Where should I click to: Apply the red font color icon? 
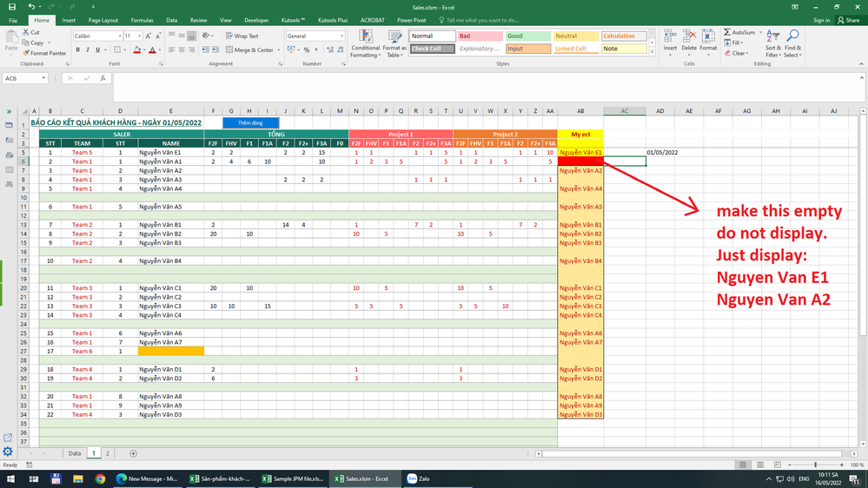[x=152, y=49]
